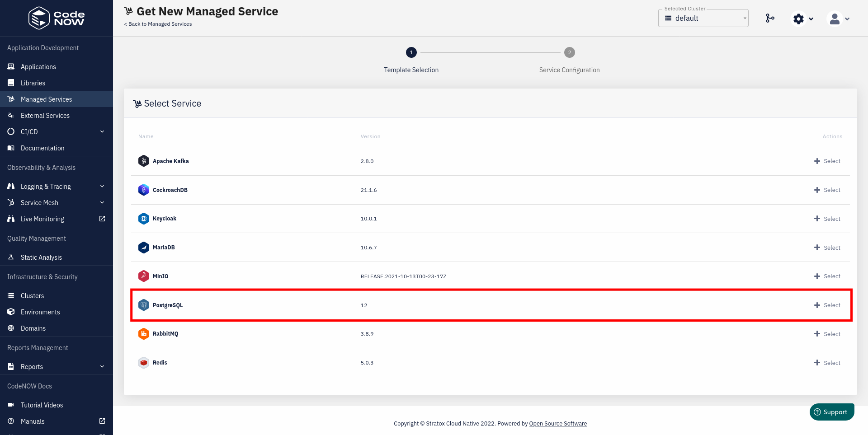Open Tutorial Videos in the sidebar

click(57, 405)
